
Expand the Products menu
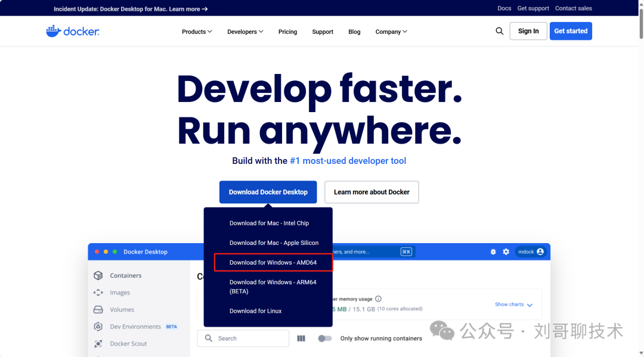tap(197, 32)
